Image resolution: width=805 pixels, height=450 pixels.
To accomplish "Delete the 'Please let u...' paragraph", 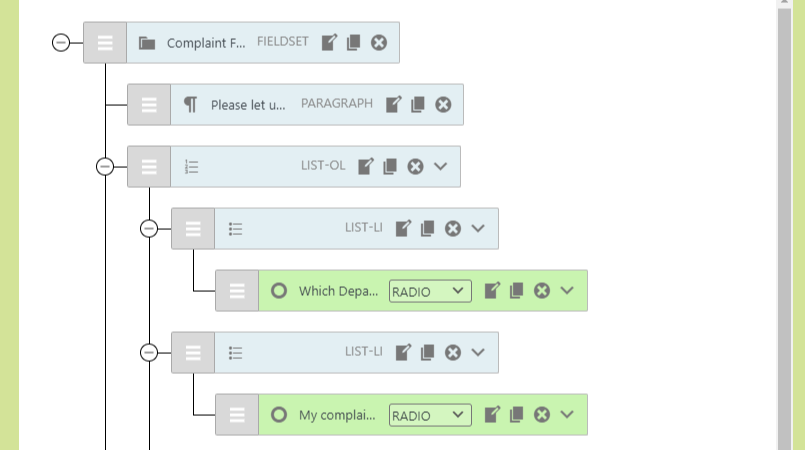I will [443, 104].
